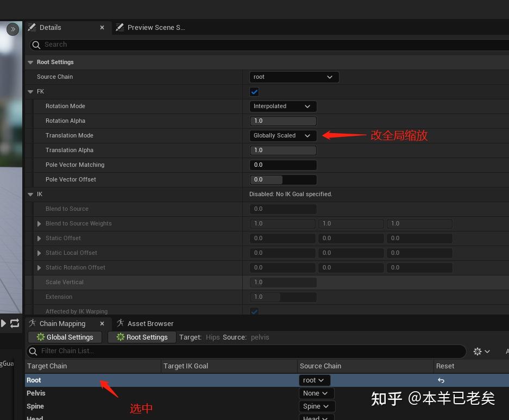Click the search magnifier in Details panel
The image size is (509, 420).
pyautogui.click(x=36, y=45)
